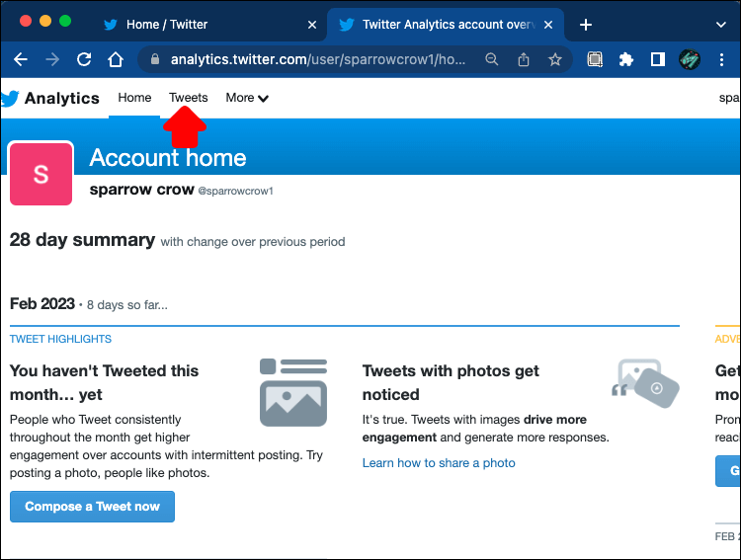Open the Extensions puzzle piece icon
The image size is (741, 560).
click(625, 59)
